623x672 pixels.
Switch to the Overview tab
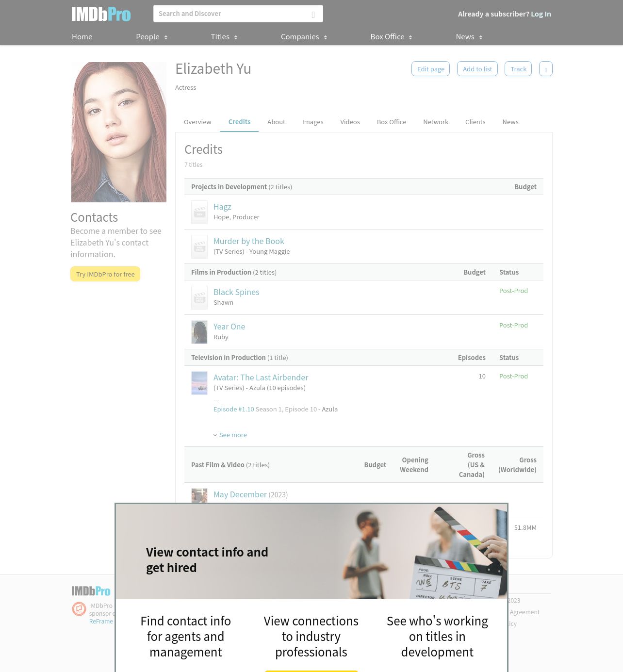[197, 122]
